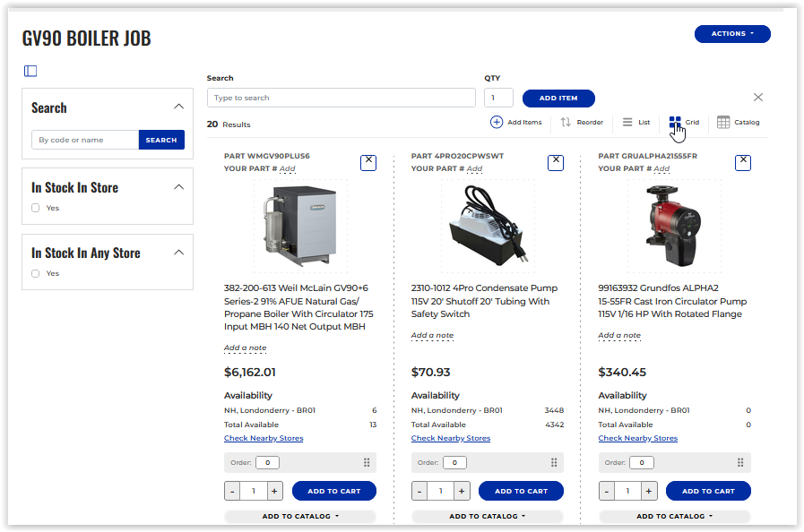Collapse the Search filter panel

[178, 107]
